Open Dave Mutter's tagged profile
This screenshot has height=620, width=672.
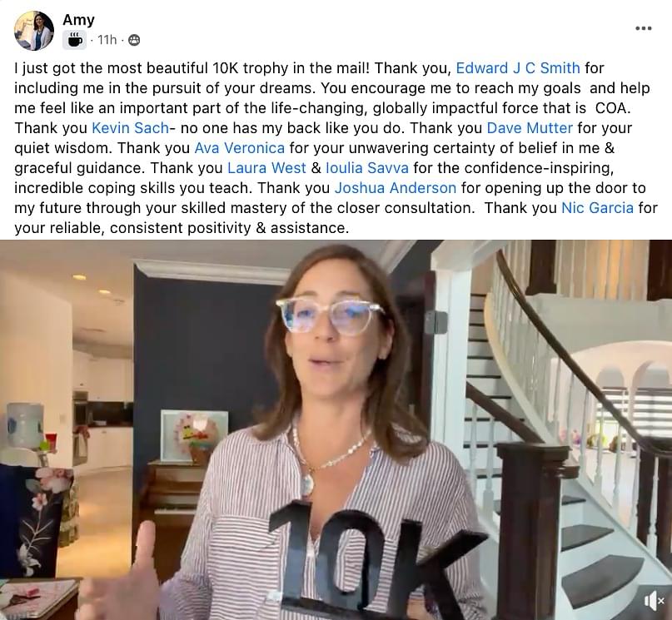530,128
